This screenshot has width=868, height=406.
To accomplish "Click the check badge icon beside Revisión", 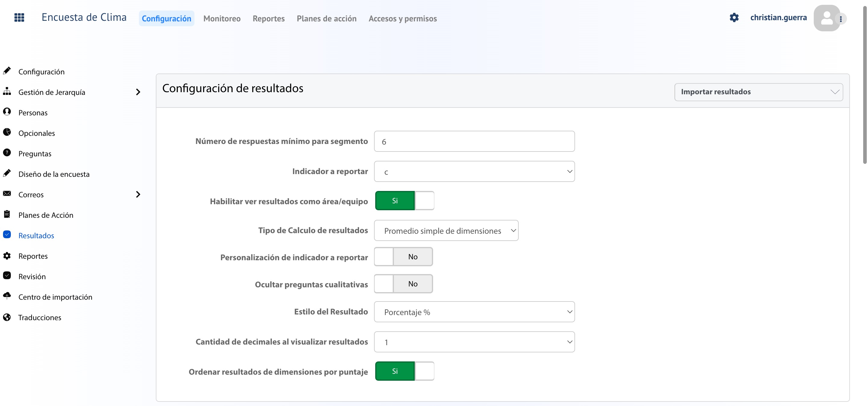I will pyautogui.click(x=7, y=275).
